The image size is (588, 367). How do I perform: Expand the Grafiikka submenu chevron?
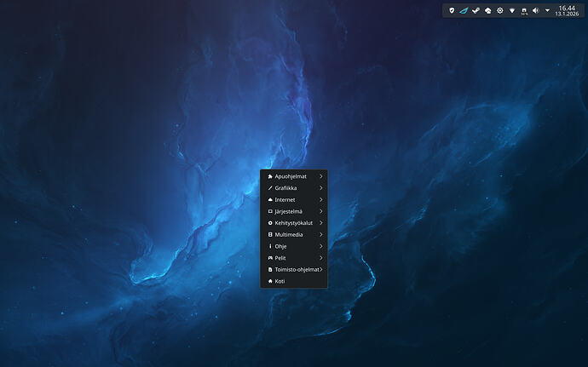[320, 187]
